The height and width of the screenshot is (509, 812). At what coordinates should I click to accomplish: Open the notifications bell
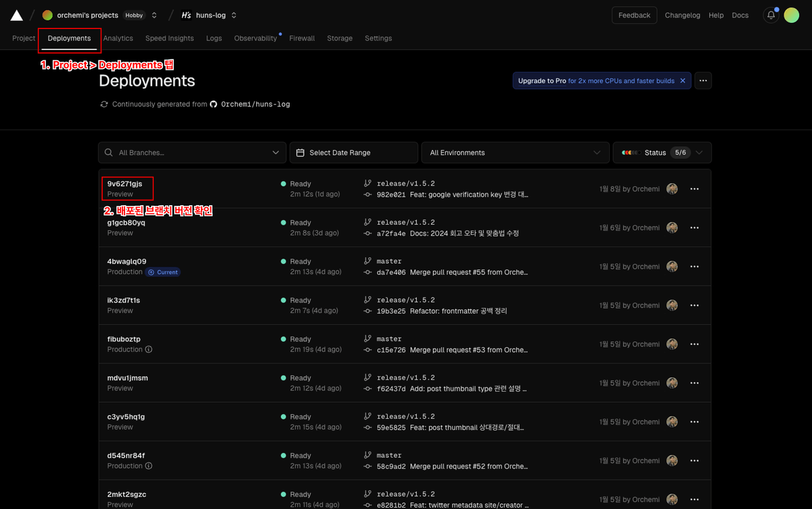tap(770, 14)
